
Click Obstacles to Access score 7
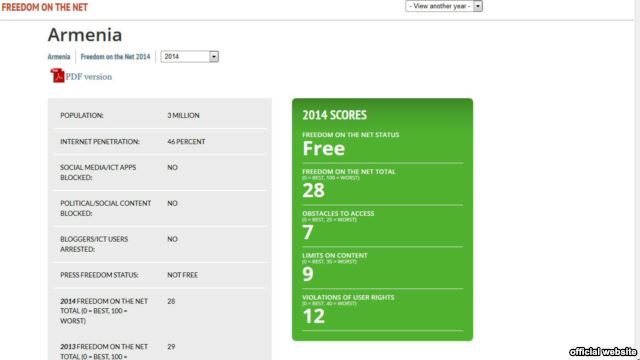tap(308, 232)
